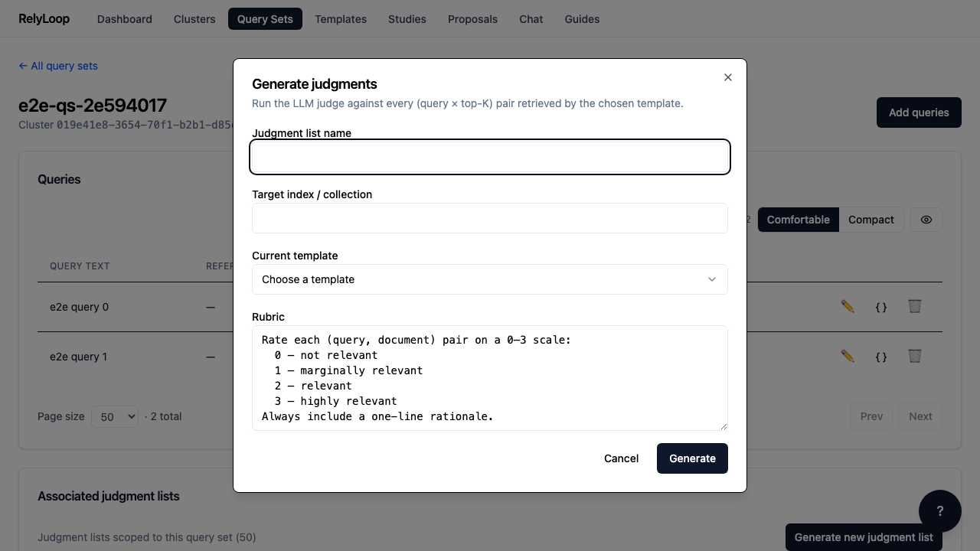Edit e2e query 0 with pencil icon
This screenshot has height=551, width=980.
(x=848, y=306)
